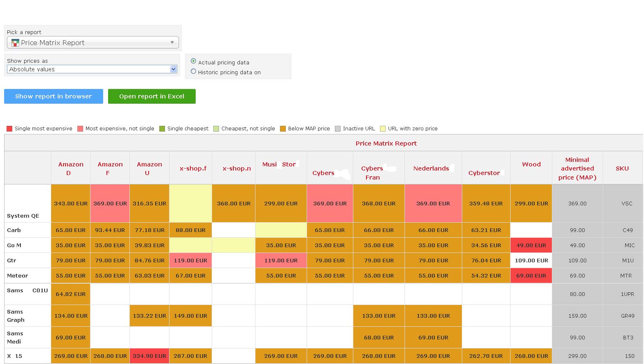
Task: Click the 119.00 EUR cell under x-shop.f
Action: click(190, 261)
